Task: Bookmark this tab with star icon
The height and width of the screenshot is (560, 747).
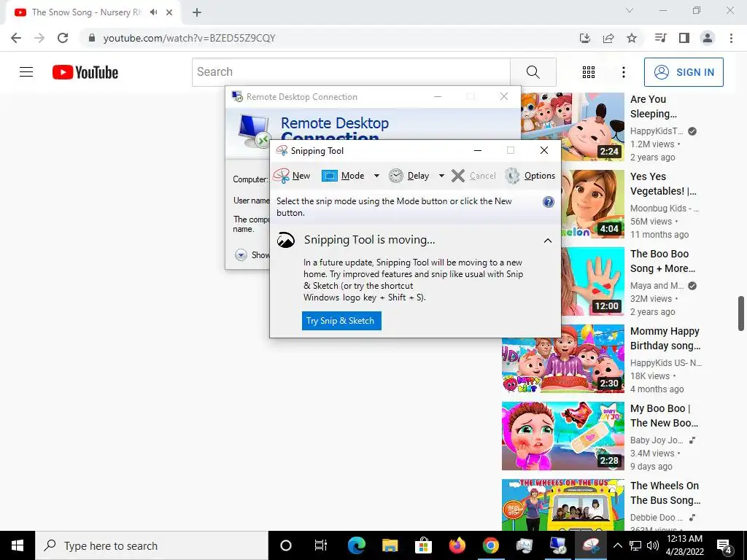Action: click(632, 38)
